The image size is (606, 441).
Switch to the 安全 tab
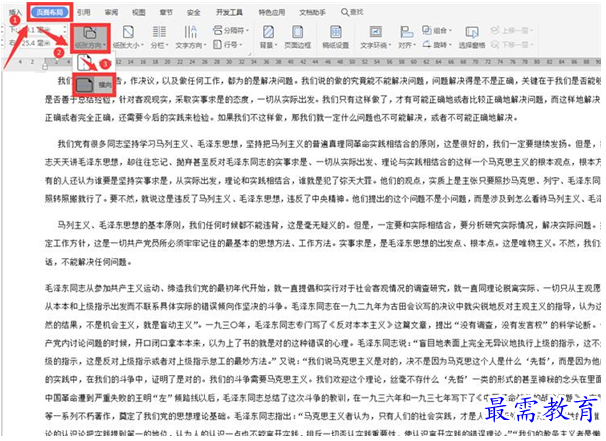point(194,12)
